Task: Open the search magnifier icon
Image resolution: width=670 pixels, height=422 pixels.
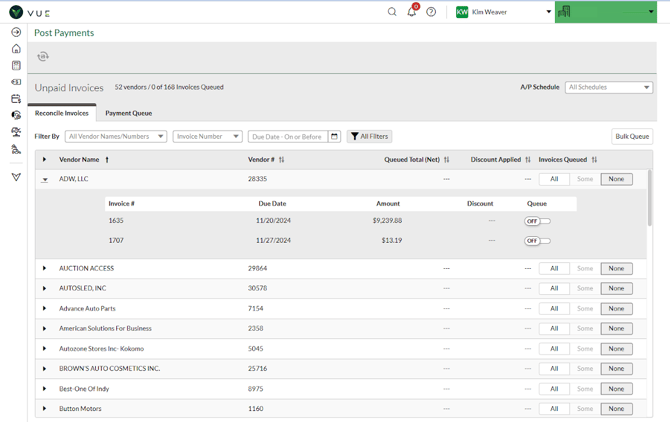Action: coord(392,12)
